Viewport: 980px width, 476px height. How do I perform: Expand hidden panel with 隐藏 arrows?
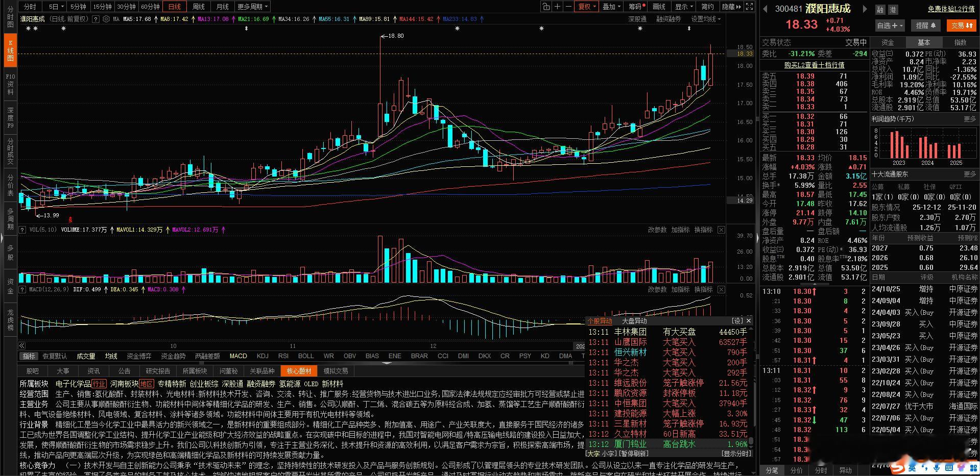731,7
